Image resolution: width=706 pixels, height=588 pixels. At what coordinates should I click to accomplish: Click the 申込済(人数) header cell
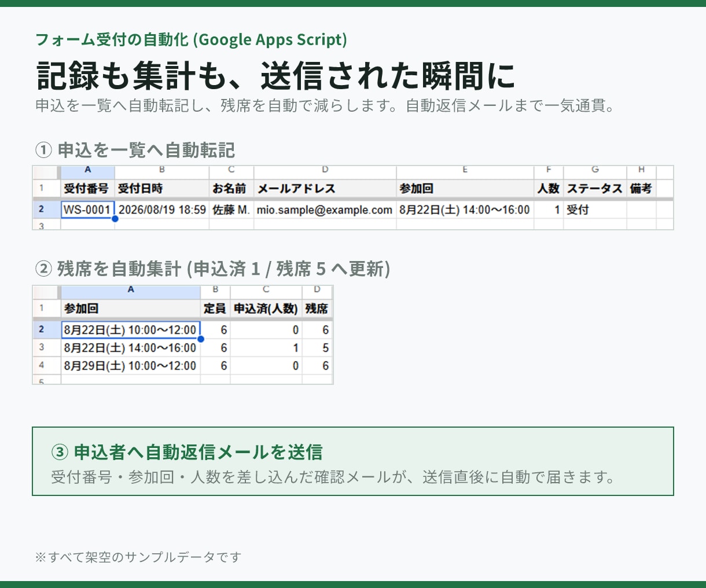(x=266, y=308)
